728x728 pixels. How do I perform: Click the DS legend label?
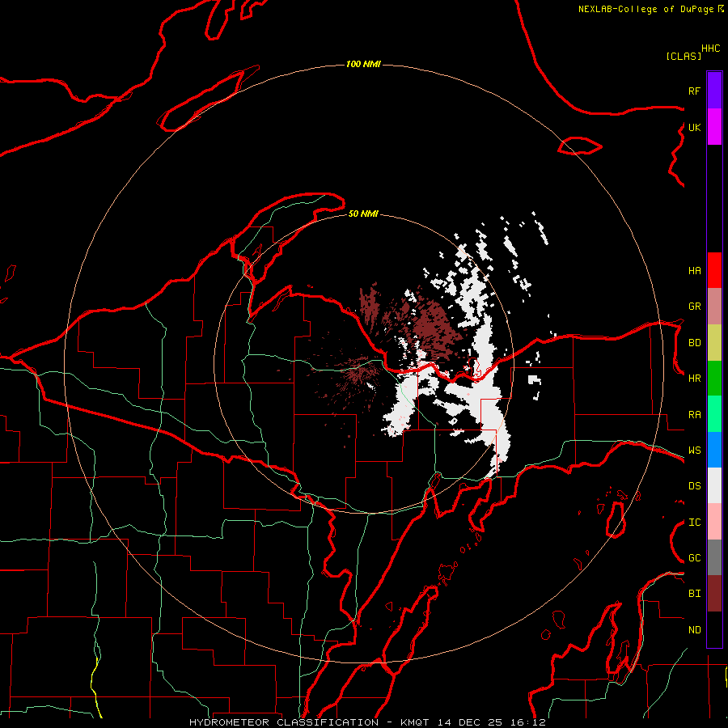[x=694, y=486]
